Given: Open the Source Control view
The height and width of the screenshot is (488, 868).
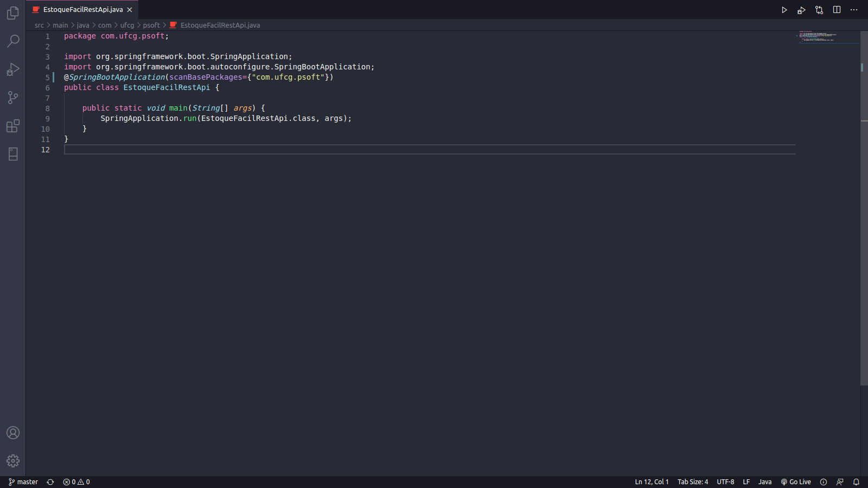Looking at the screenshot, I should [x=13, y=98].
